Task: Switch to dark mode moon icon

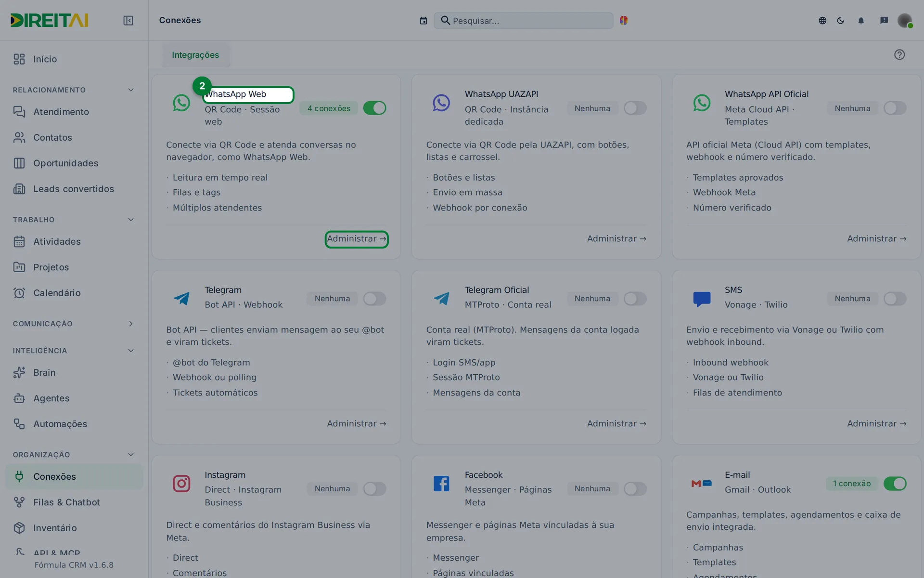Action: pos(841,20)
